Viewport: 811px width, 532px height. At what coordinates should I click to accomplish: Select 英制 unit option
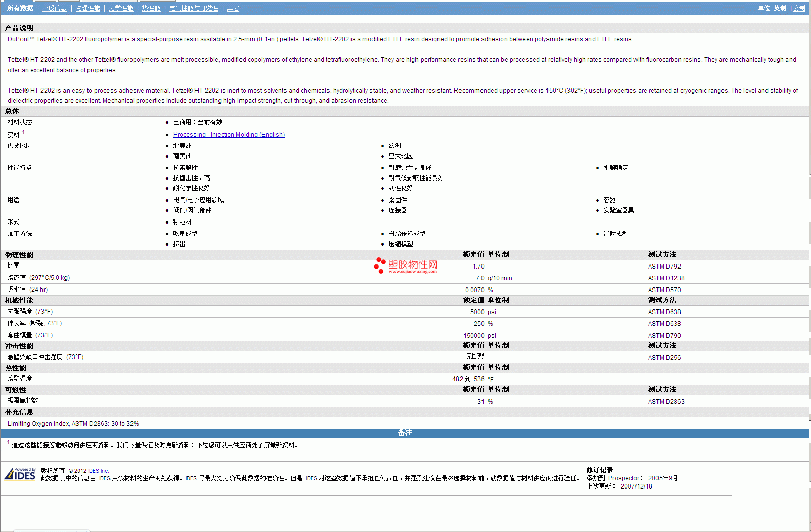[780, 8]
